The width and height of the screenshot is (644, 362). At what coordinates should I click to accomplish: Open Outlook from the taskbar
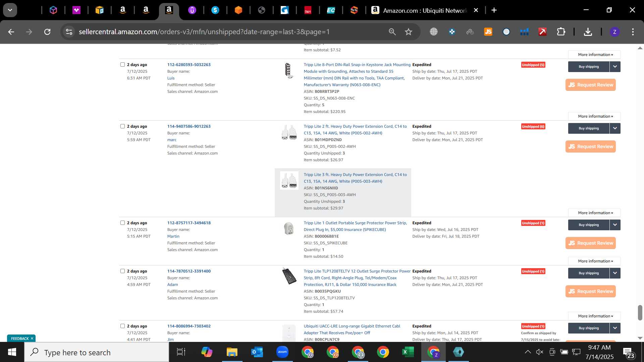click(257, 352)
